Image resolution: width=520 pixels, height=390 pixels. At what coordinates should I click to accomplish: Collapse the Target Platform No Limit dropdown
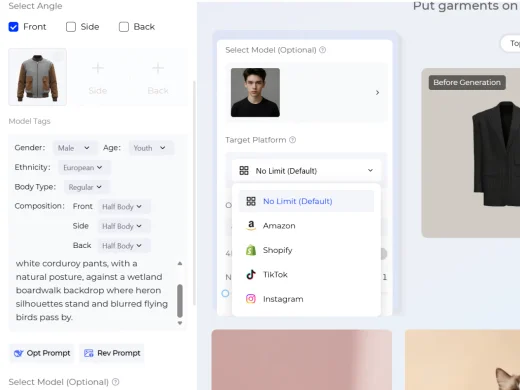[x=306, y=171]
